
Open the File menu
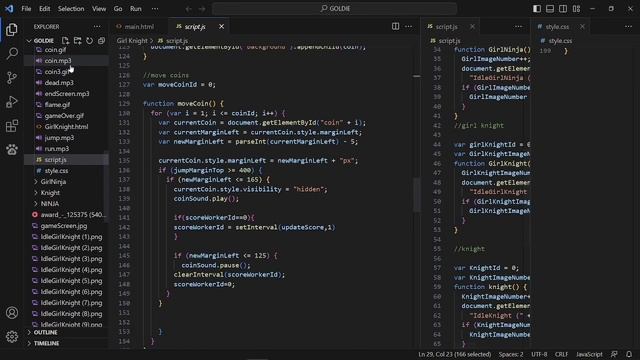(26, 9)
